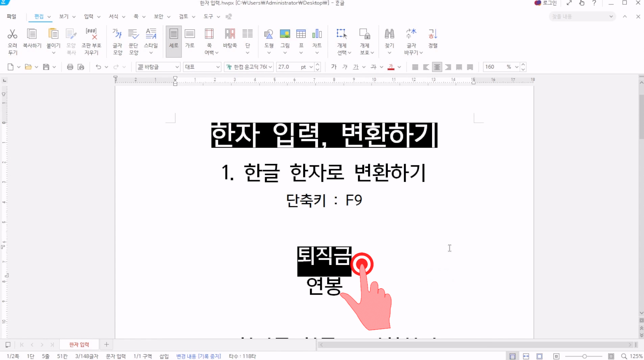Click the 125% zoom level
This screenshot has width=644, height=360.
click(x=636, y=356)
